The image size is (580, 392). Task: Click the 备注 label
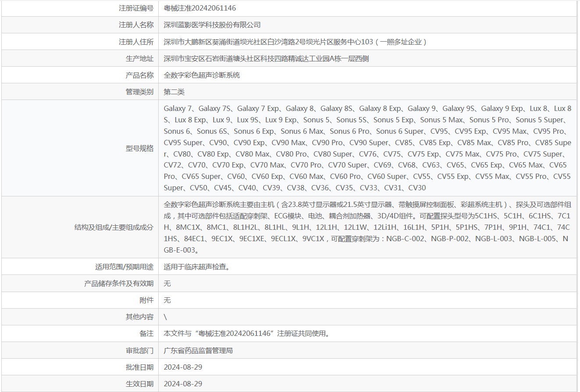point(147,333)
